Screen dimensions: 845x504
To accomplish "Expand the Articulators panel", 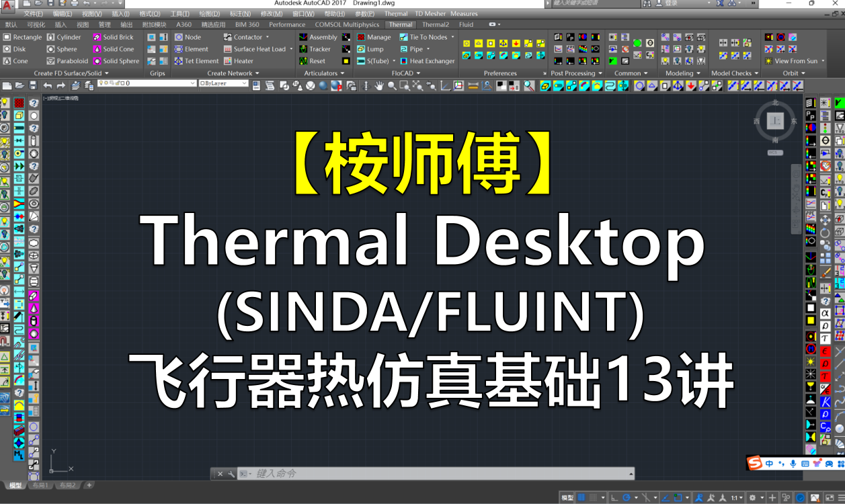I will (324, 73).
